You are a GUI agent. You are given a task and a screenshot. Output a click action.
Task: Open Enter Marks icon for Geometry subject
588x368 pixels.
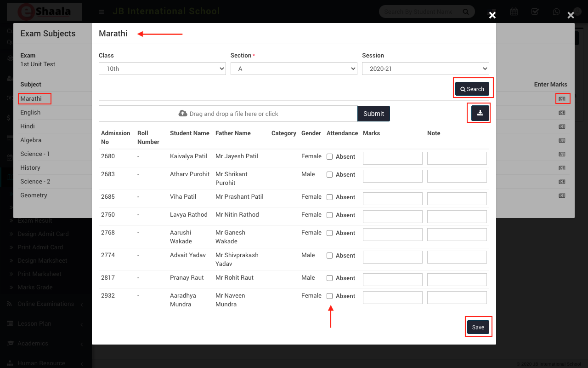pyautogui.click(x=562, y=195)
